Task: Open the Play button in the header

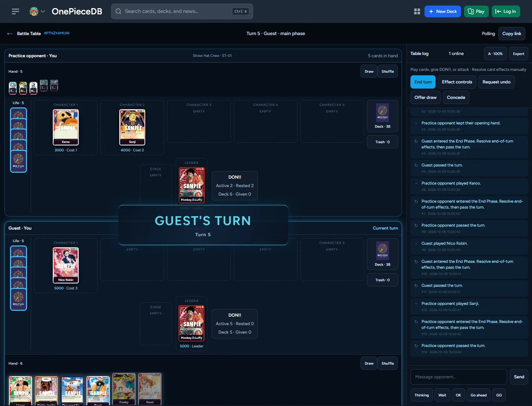Action: (476, 11)
